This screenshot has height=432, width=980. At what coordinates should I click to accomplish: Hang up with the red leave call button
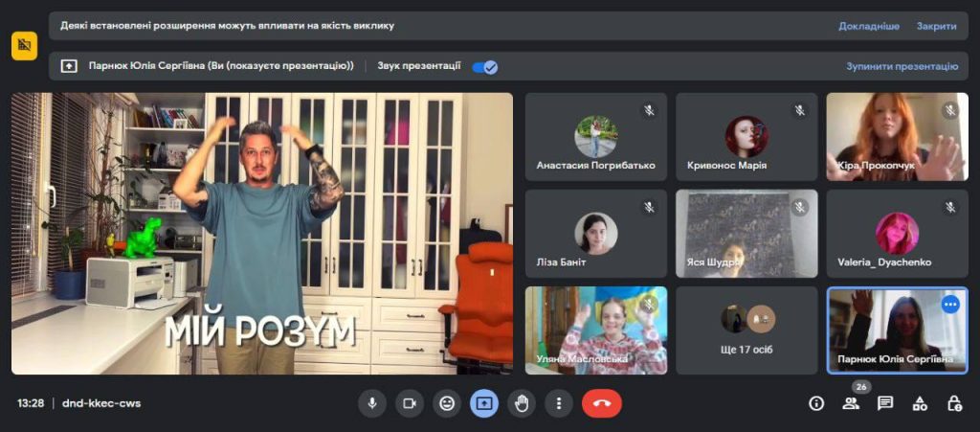601,403
